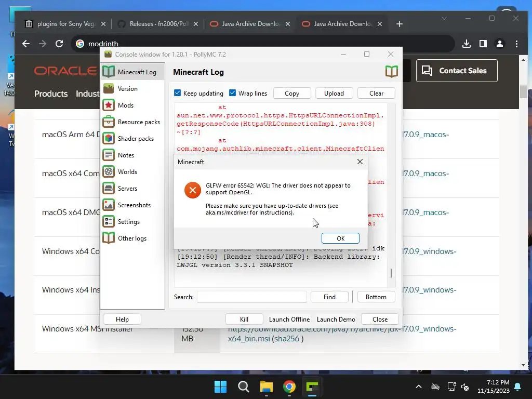Clear the Minecraft log

pyautogui.click(x=376, y=94)
